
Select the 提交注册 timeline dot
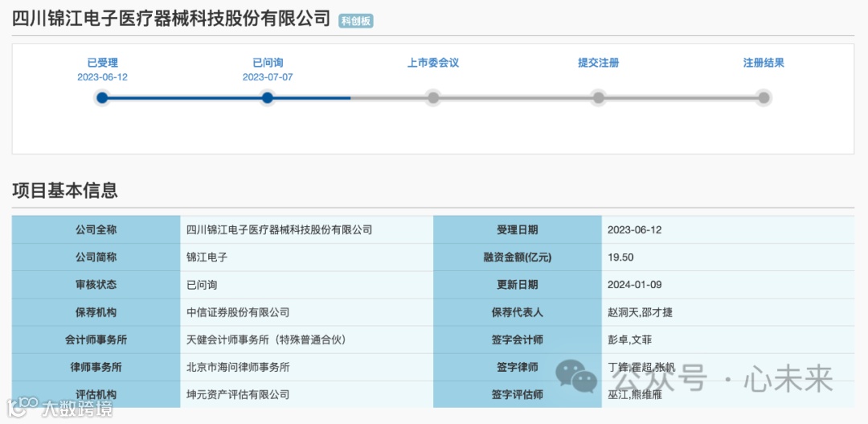(599, 98)
